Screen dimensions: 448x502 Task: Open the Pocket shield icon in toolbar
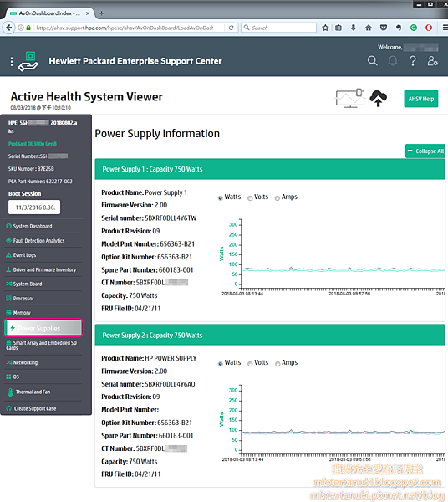point(384,28)
